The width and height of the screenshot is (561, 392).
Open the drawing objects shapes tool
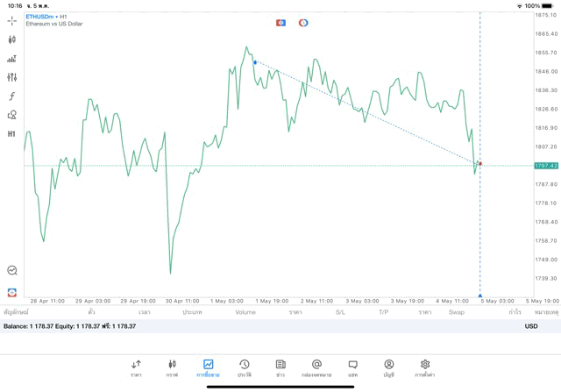point(11,115)
